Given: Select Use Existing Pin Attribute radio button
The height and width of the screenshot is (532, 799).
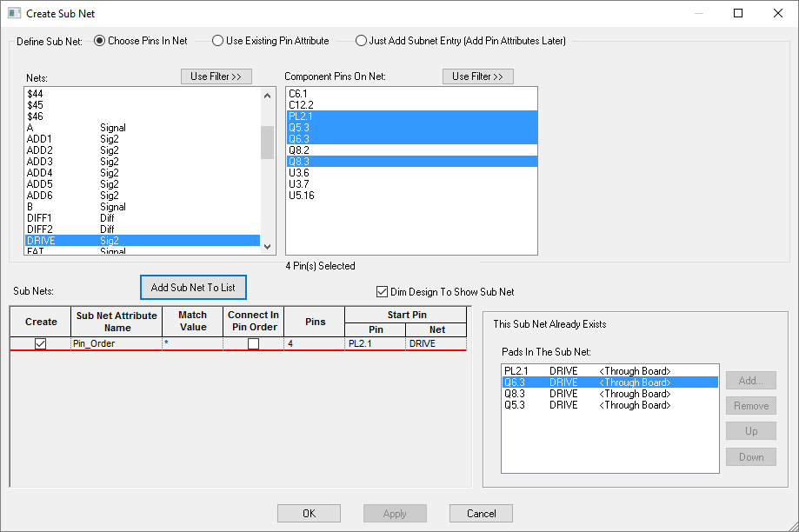Looking at the screenshot, I should tap(218, 41).
